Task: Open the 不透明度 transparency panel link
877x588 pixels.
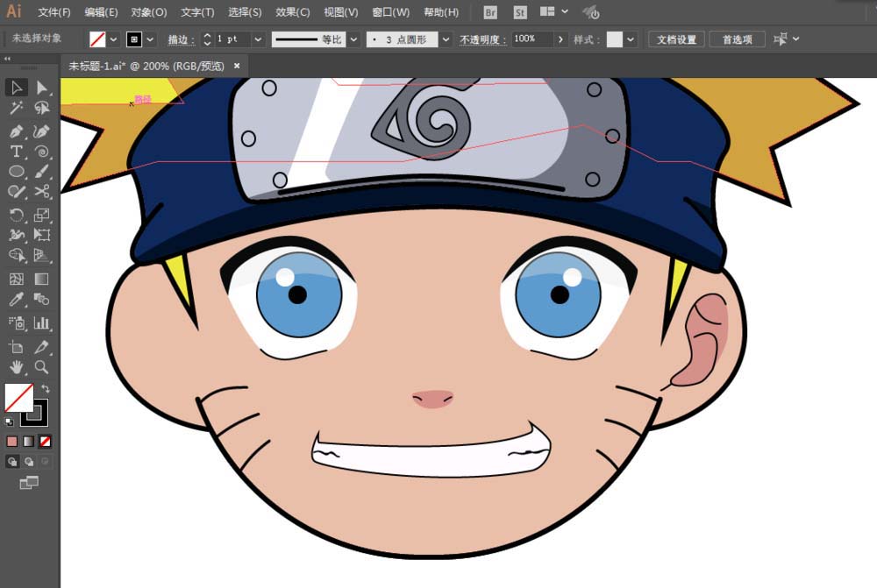Action: pyautogui.click(x=482, y=39)
